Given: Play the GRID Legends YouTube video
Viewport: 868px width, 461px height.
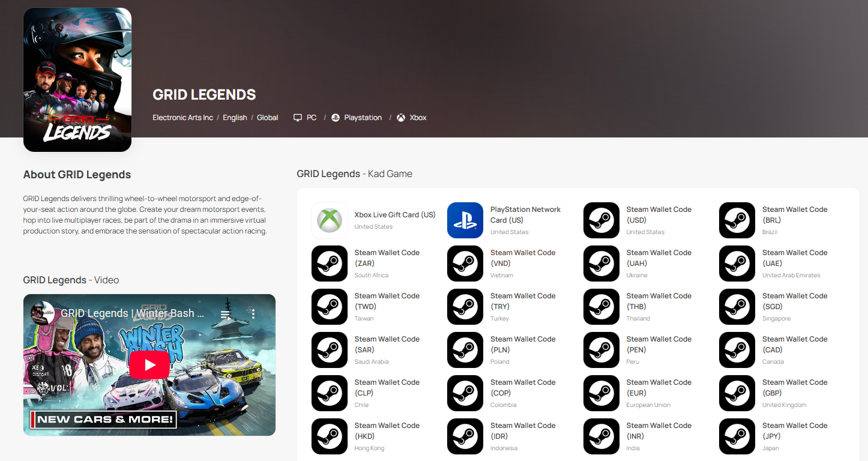Looking at the screenshot, I should click(149, 365).
